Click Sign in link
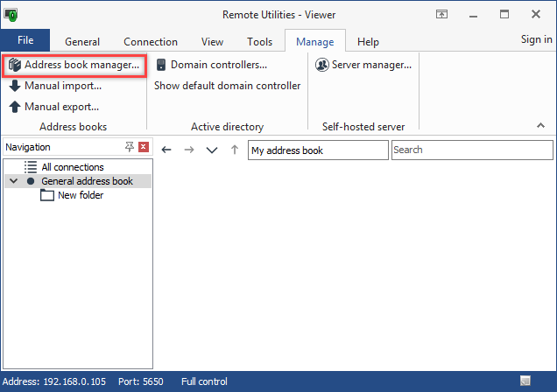Screen dimensions: 557x392 (x=536, y=39)
